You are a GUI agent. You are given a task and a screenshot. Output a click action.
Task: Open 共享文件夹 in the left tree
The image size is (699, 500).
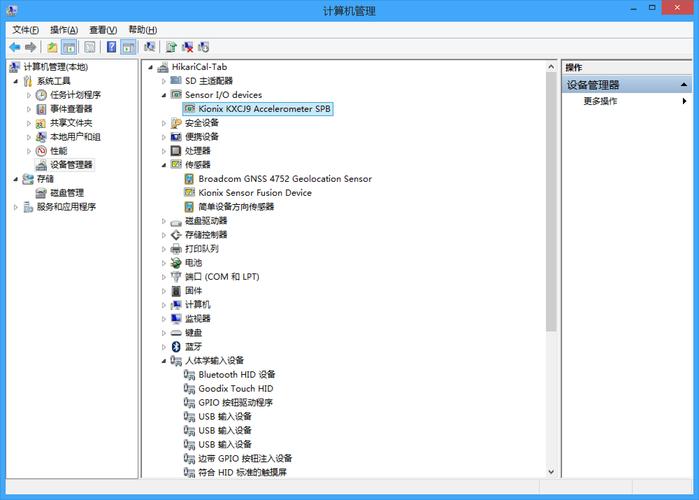(x=71, y=123)
